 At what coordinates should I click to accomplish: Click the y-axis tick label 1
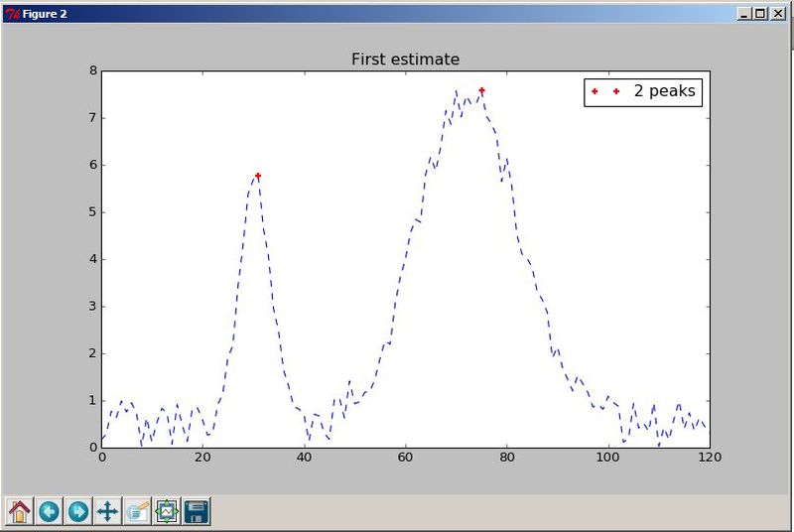click(x=93, y=400)
